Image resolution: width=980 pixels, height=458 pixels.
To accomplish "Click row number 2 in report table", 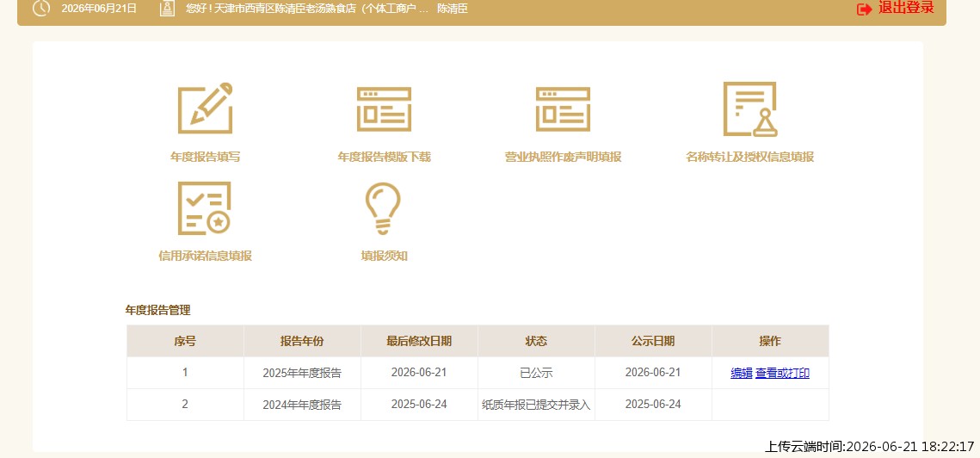I will coord(185,404).
